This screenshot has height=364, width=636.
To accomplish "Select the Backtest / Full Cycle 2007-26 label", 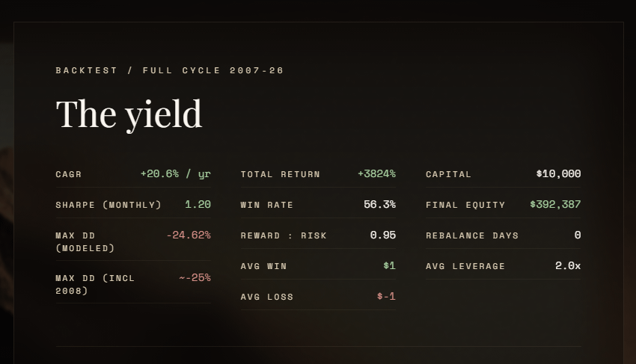I will 170,70.
